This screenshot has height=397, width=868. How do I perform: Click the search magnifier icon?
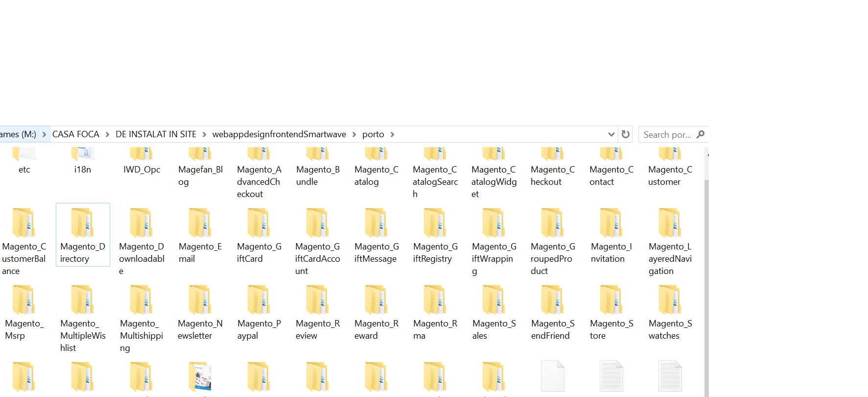point(701,134)
